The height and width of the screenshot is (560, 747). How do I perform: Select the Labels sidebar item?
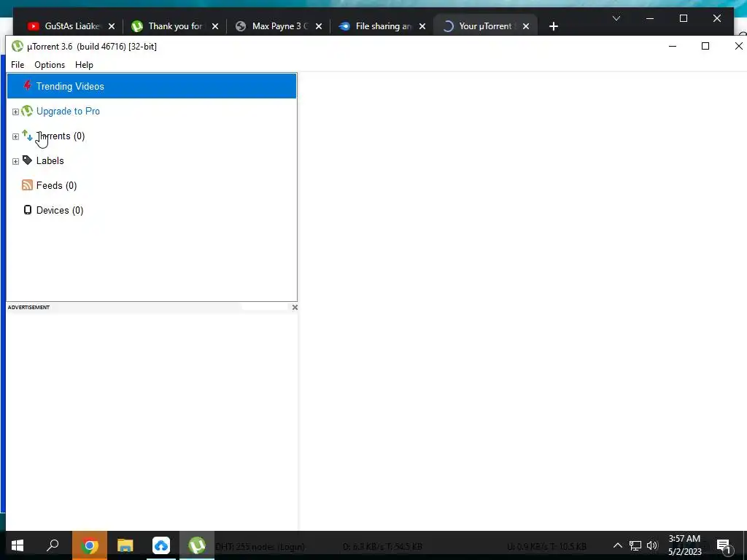point(50,160)
